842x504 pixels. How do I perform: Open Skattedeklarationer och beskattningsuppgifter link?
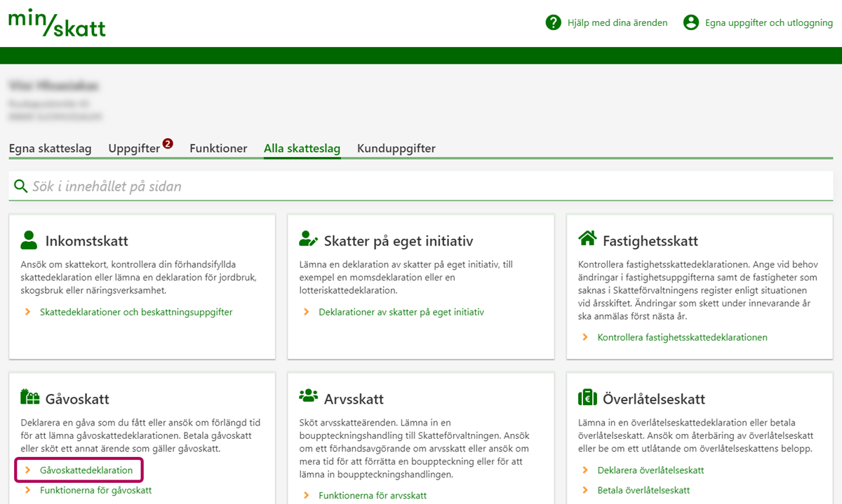tap(136, 312)
